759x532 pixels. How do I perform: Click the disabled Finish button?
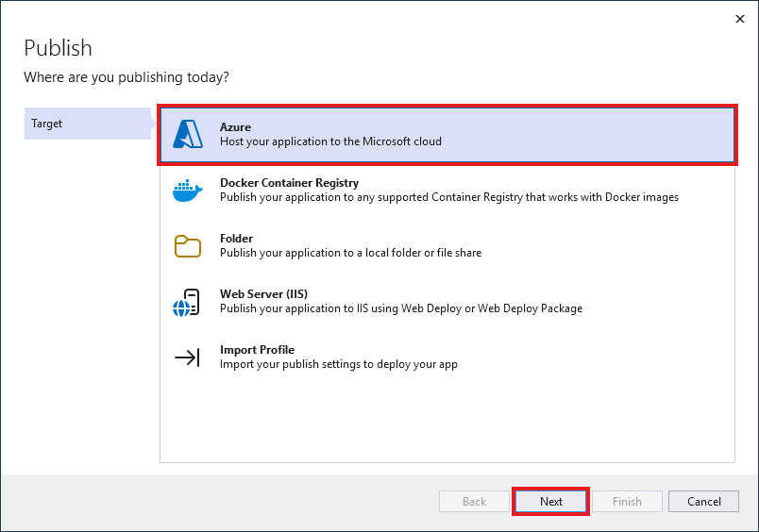(x=628, y=502)
